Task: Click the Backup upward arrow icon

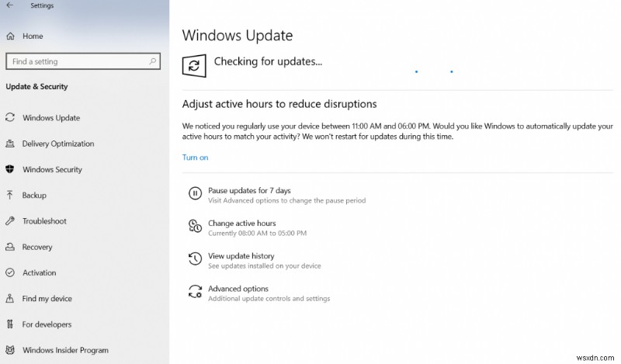Action: [10, 195]
